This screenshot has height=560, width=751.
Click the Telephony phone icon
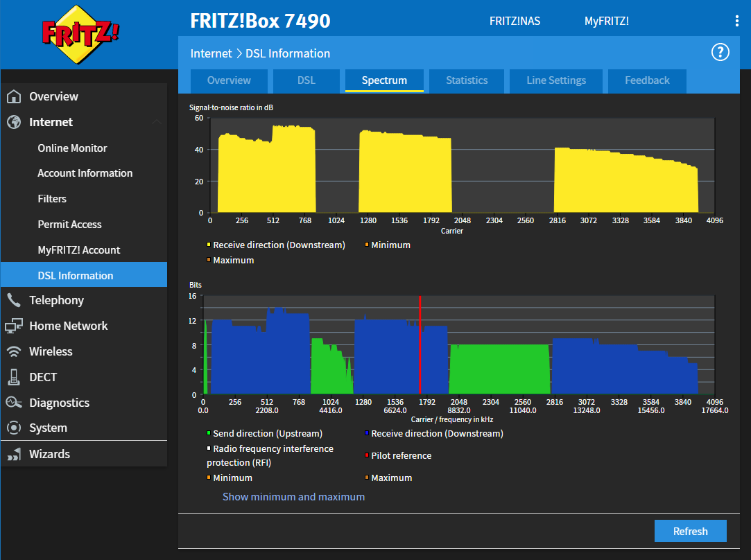(x=14, y=300)
